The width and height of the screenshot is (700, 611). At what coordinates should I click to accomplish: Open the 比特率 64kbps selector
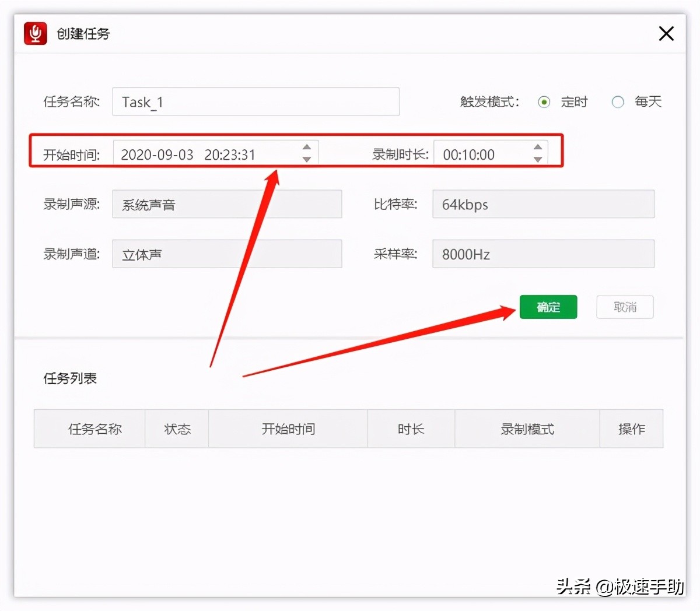(x=542, y=204)
